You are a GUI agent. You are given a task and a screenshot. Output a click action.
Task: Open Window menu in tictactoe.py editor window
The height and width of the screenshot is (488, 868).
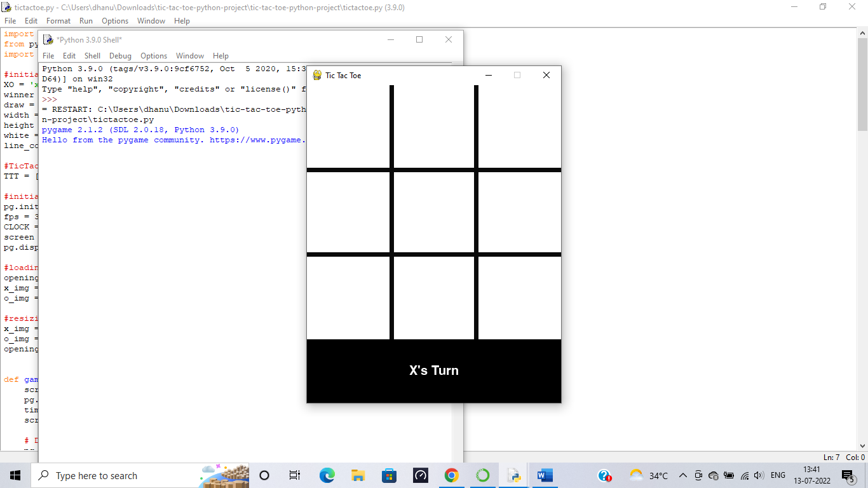tap(151, 21)
